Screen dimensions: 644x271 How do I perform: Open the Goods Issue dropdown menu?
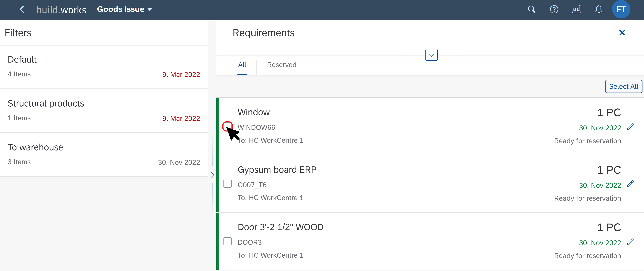click(124, 9)
